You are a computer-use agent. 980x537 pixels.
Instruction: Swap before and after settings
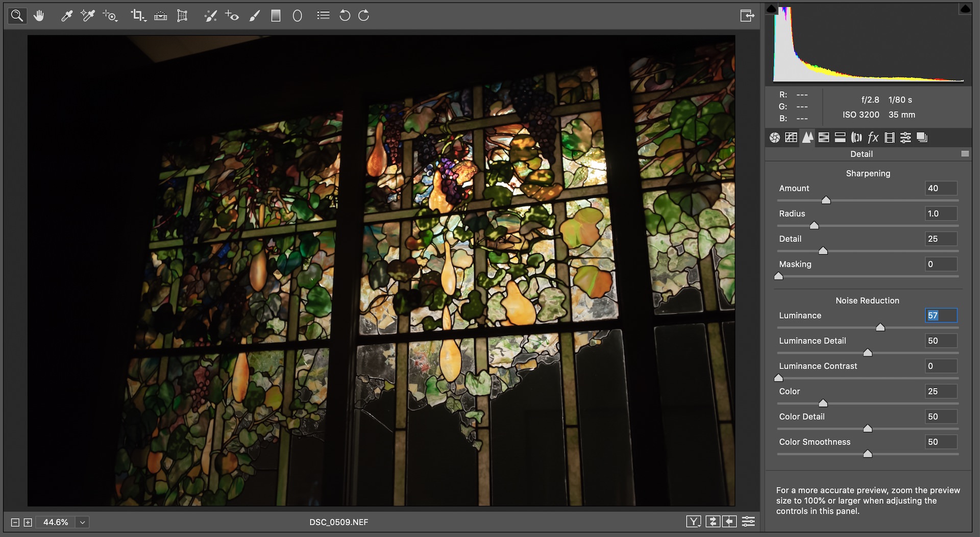tap(713, 521)
